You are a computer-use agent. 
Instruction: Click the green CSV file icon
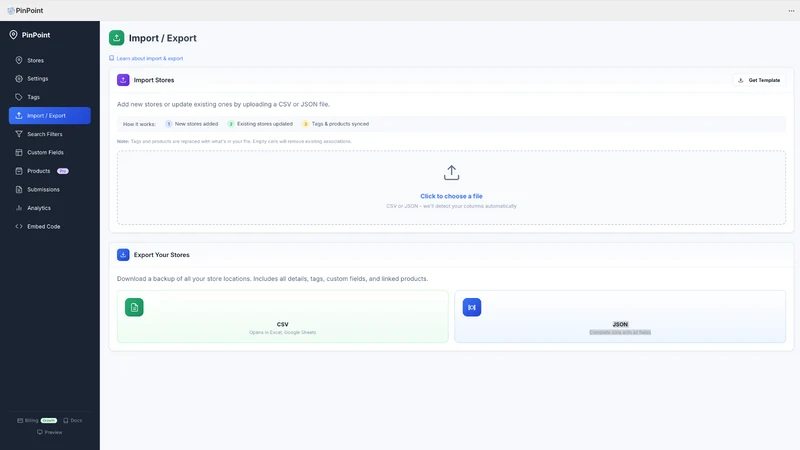tap(134, 307)
